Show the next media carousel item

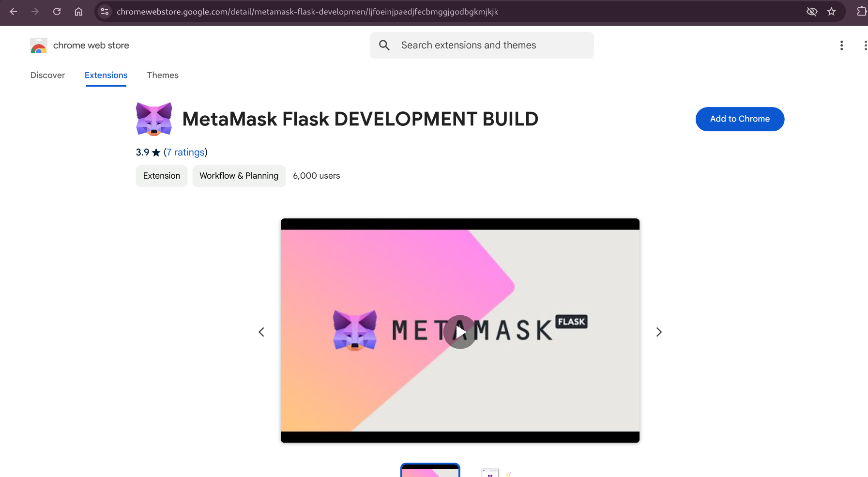pos(659,332)
